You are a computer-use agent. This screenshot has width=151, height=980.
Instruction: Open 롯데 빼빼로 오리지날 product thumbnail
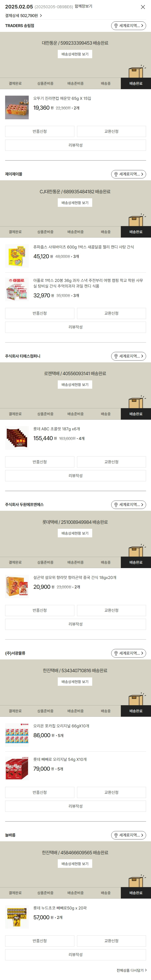(x=17, y=768)
